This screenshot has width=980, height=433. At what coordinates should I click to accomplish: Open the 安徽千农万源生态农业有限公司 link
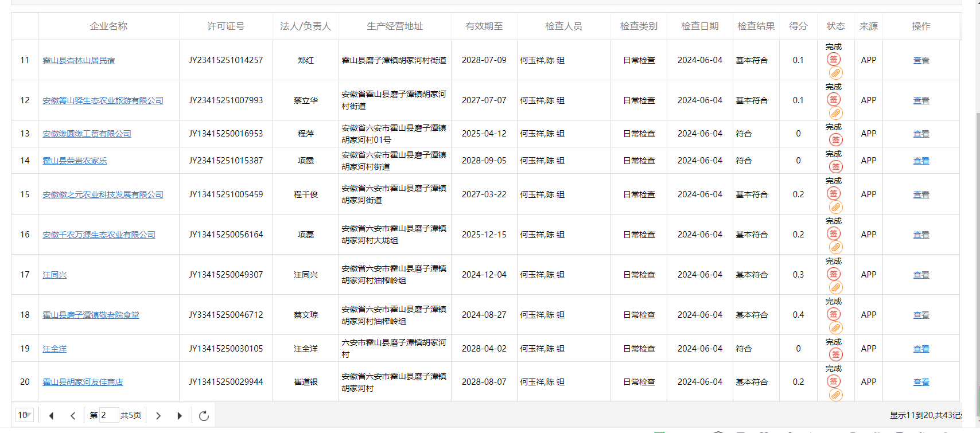click(99, 235)
